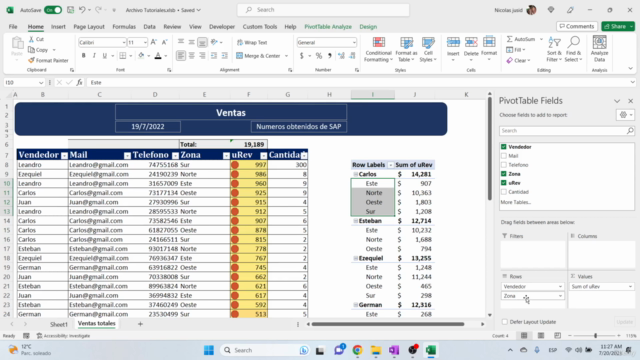Click the Undo icon
Screen dimensions: 640x360
82,10
